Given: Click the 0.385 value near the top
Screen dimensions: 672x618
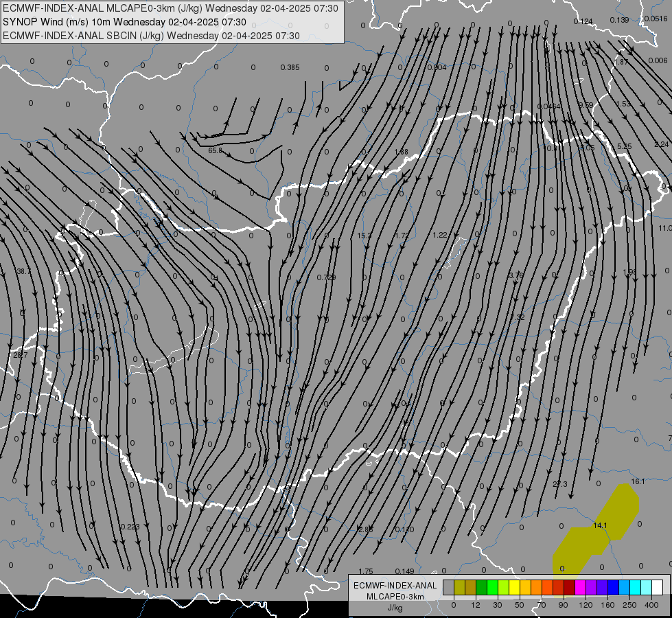Looking at the screenshot, I should tap(290, 67).
